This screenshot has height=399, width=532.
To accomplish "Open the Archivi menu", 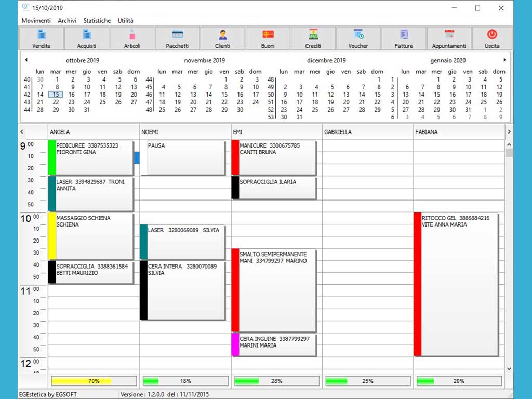I will point(67,21).
